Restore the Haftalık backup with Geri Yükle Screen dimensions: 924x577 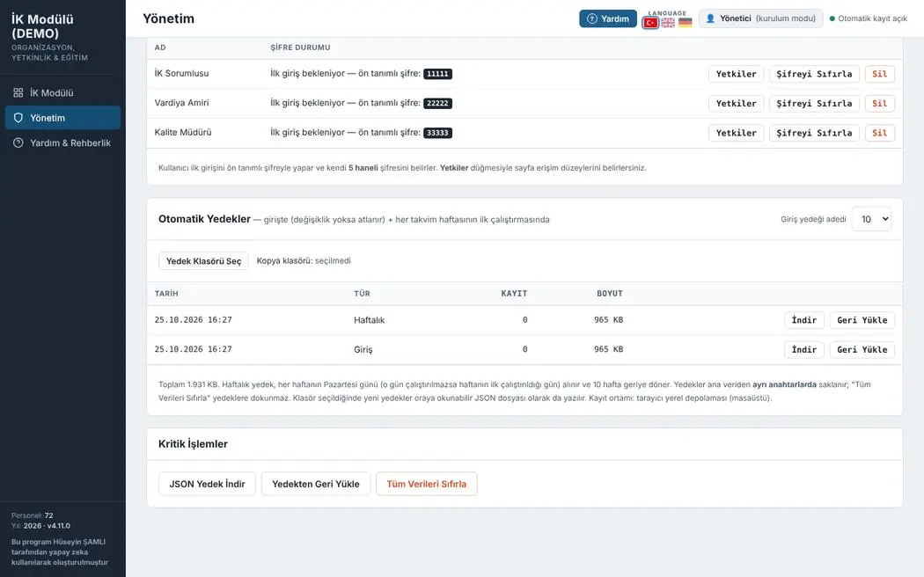(862, 319)
